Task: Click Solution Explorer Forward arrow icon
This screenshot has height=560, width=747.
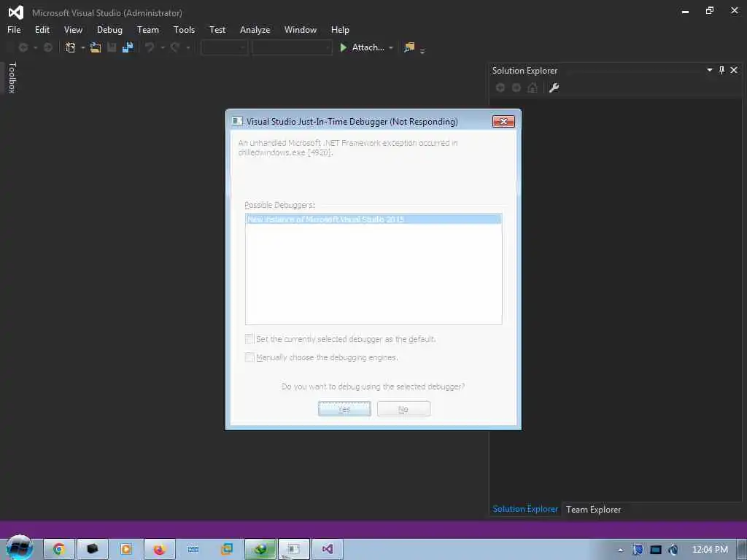Action: click(x=516, y=87)
